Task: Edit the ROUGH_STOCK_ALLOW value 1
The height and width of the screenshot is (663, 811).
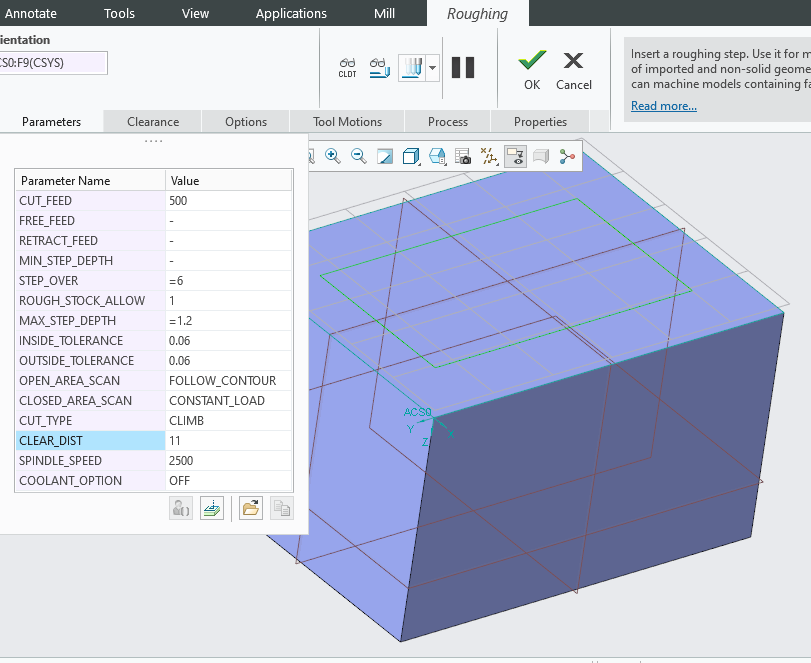Action: [229, 301]
